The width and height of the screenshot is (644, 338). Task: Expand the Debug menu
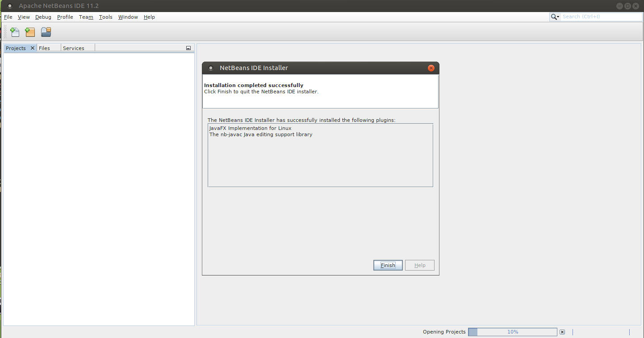point(43,17)
